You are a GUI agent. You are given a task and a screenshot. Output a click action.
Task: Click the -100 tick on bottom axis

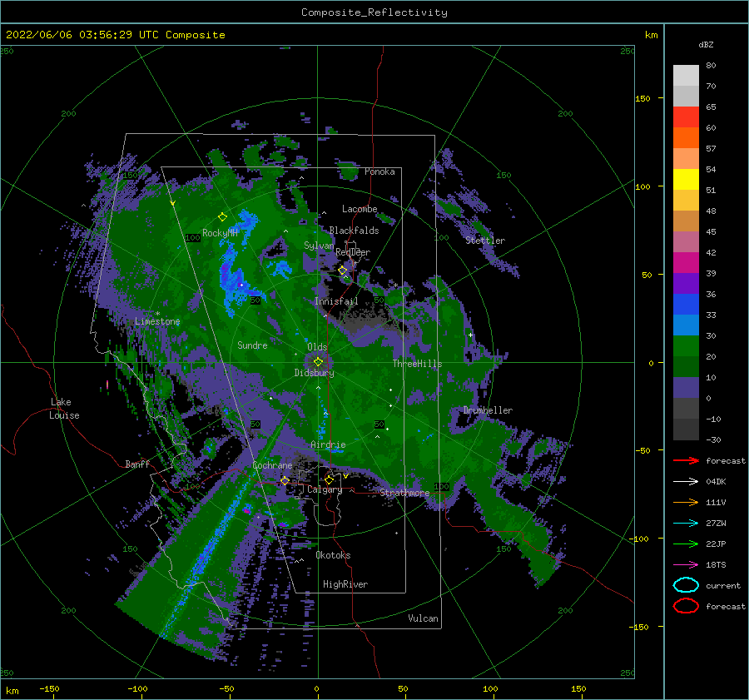point(137,688)
